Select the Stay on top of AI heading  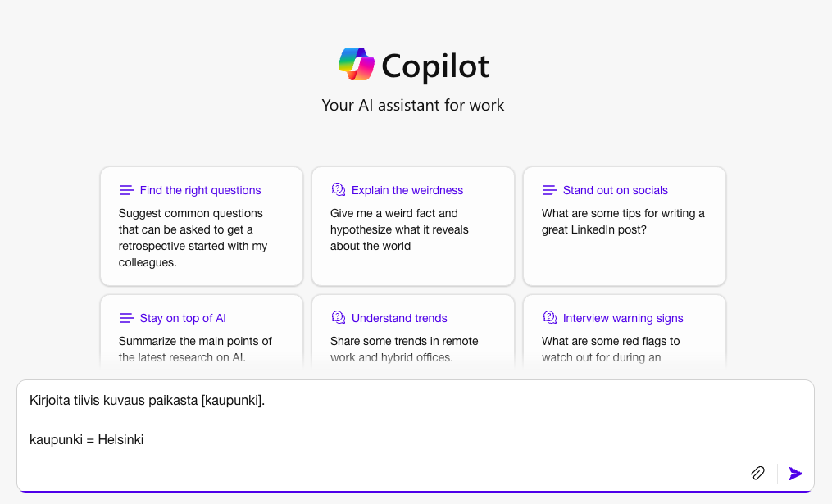pyautogui.click(x=183, y=318)
